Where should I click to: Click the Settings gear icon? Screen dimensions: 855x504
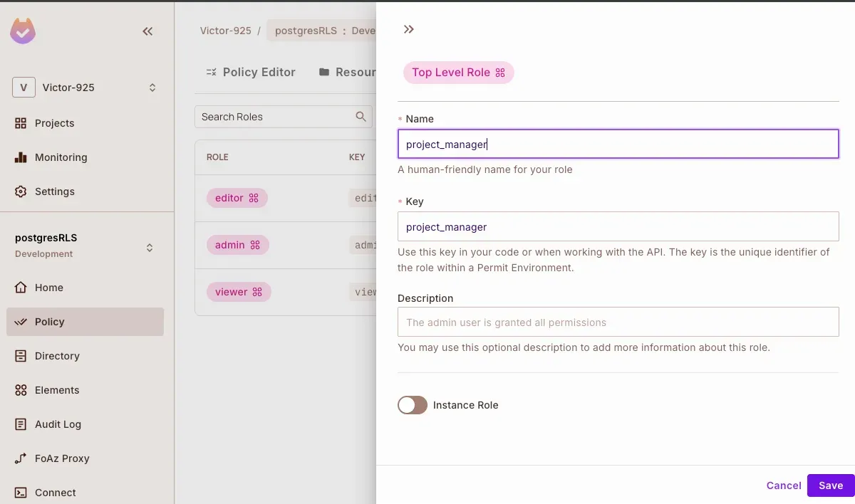[21, 191]
